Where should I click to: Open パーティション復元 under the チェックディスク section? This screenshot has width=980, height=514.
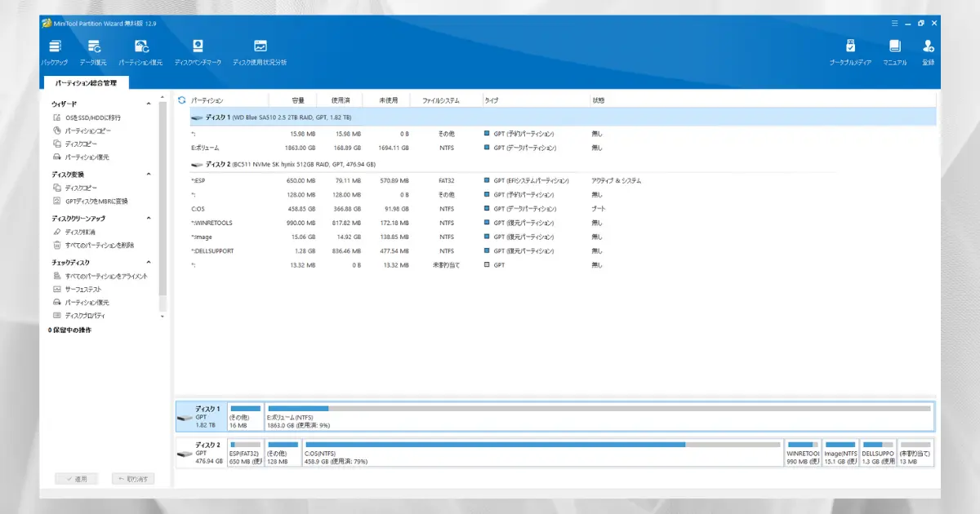(80, 302)
